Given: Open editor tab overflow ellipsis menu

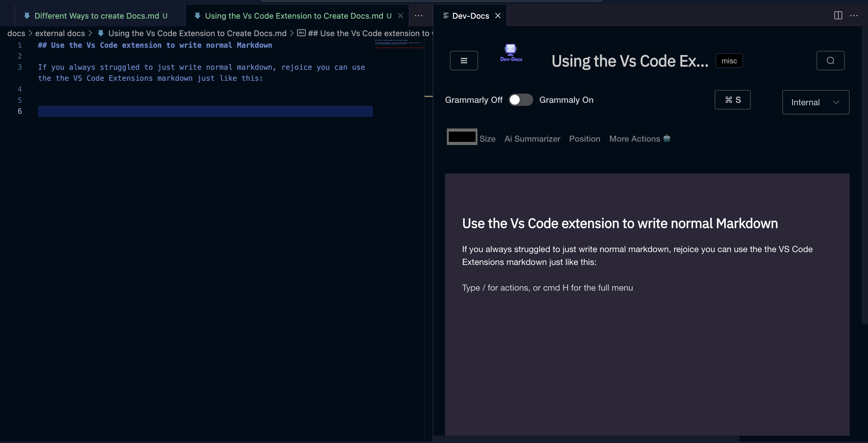Looking at the screenshot, I should tap(418, 16).
